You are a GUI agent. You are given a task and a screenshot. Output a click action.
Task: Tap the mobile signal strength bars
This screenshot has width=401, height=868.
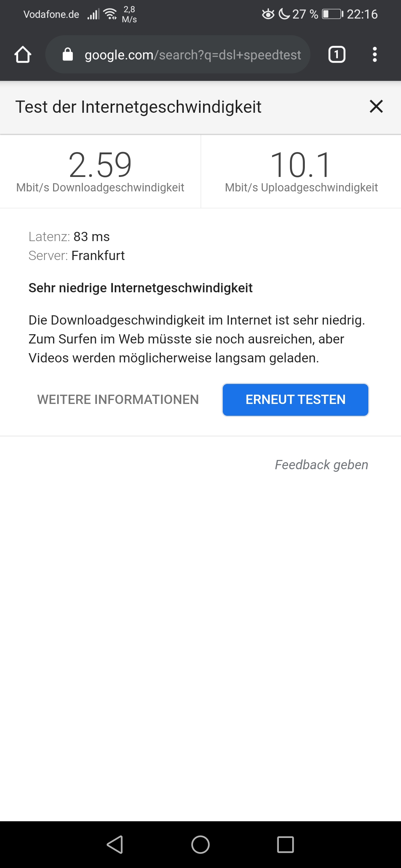coord(93,14)
